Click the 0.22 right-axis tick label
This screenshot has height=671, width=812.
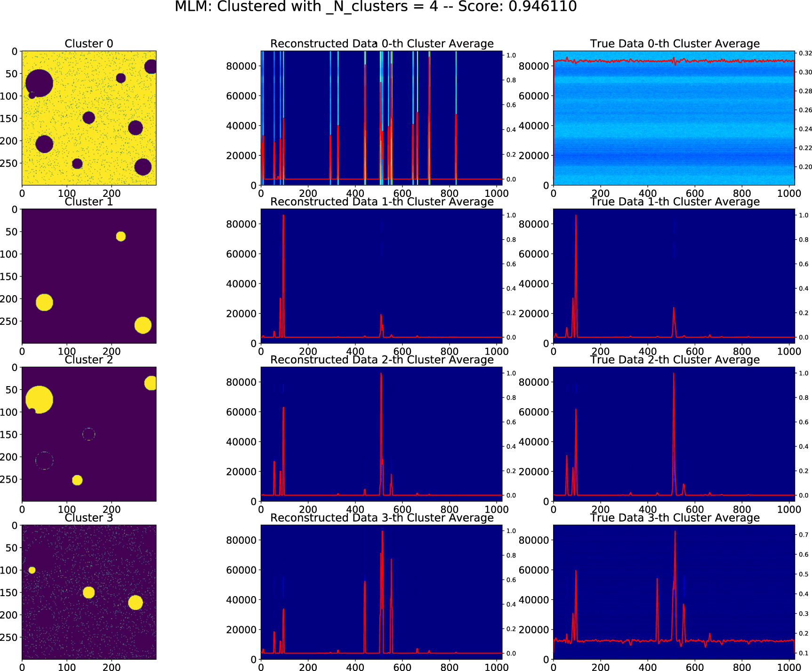point(805,147)
